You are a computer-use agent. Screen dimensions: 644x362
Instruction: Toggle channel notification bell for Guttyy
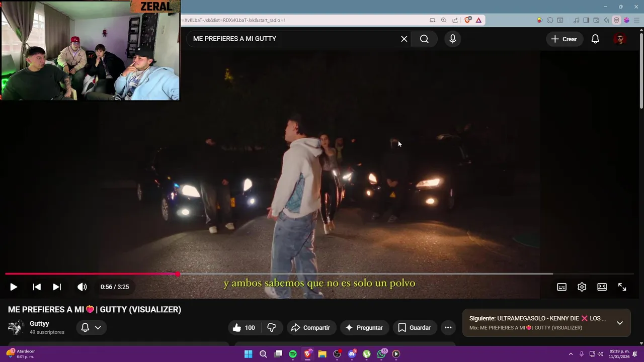85,328
